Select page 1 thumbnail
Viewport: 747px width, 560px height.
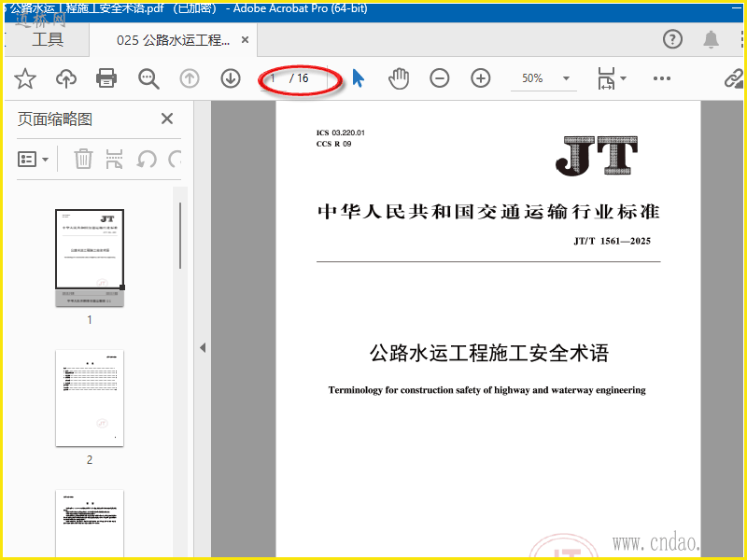[x=90, y=258]
